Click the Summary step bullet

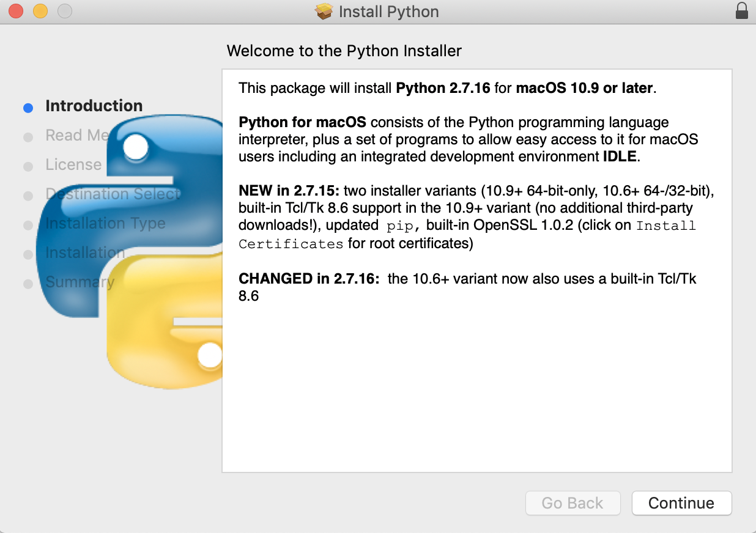coord(28,284)
